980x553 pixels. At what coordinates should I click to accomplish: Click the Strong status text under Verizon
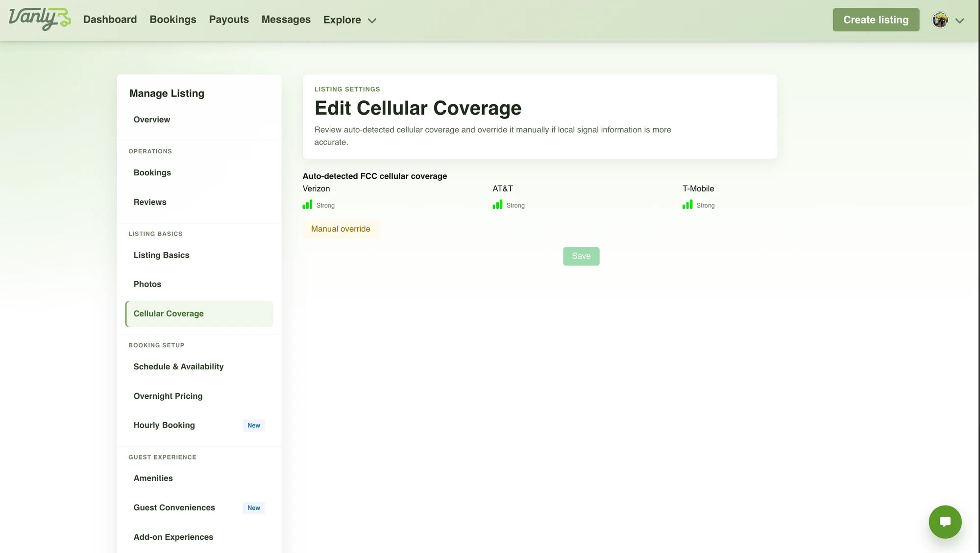(x=325, y=206)
